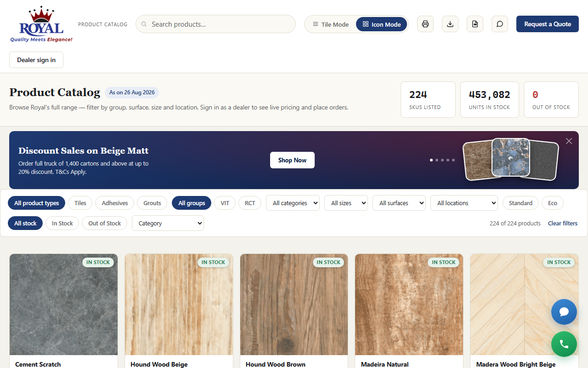Viewport: 588px width, 368px height.
Task: Focus the Search products field
Action: pyautogui.click(x=215, y=24)
